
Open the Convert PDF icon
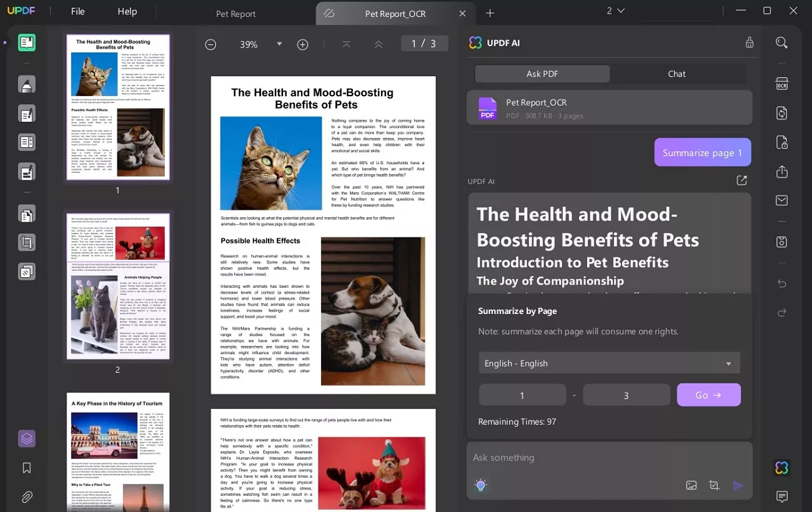point(781,113)
